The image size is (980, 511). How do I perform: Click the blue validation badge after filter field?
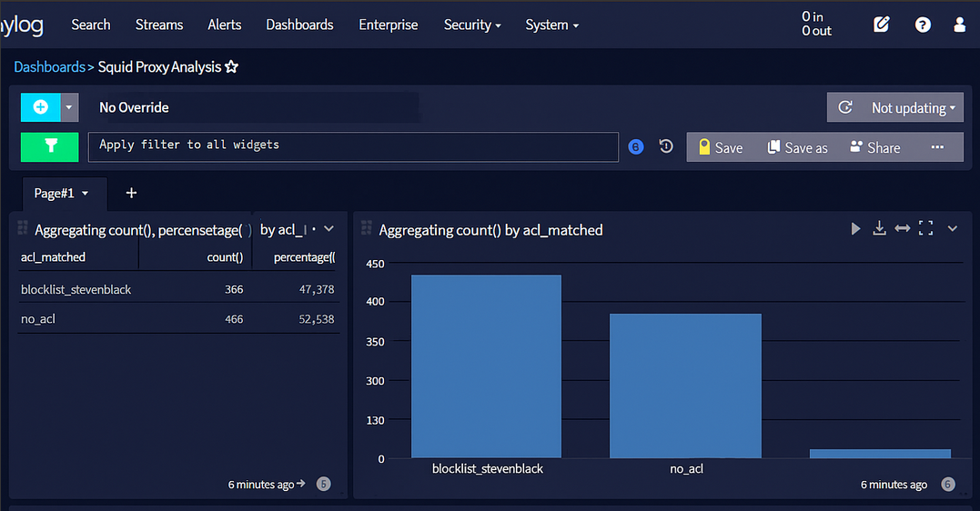[636, 147]
